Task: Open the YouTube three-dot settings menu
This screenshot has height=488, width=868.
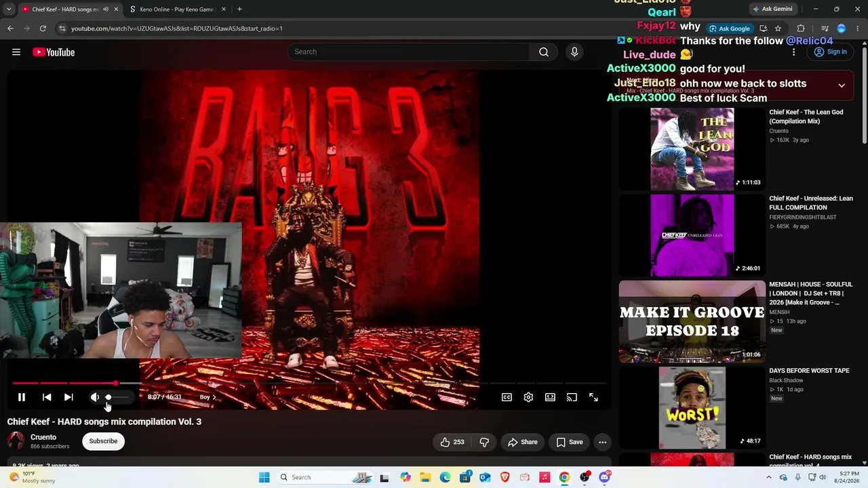Action: (793, 52)
